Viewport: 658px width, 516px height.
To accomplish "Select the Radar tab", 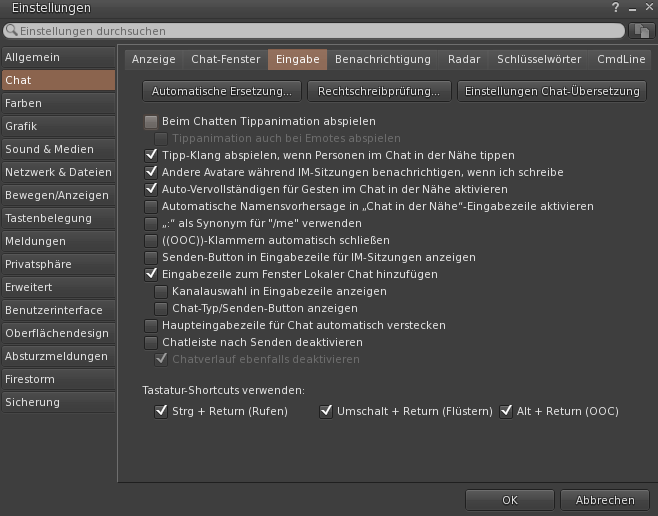I will pos(464,60).
